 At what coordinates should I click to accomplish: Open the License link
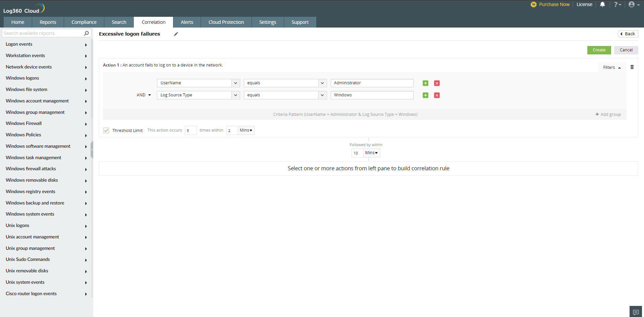[x=584, y=4]
